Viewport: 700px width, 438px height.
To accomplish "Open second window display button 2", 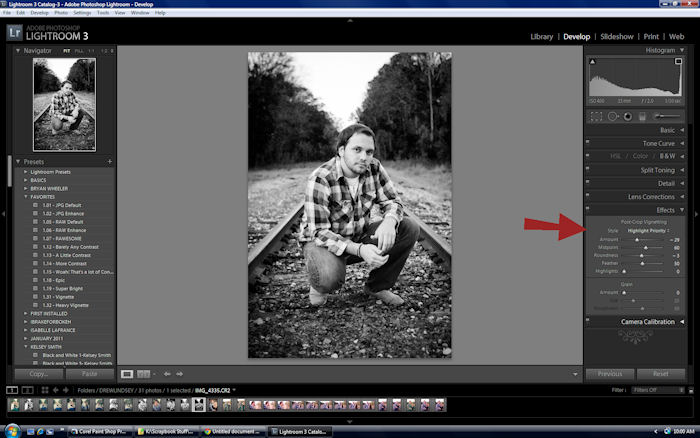I will coord(28,390).
